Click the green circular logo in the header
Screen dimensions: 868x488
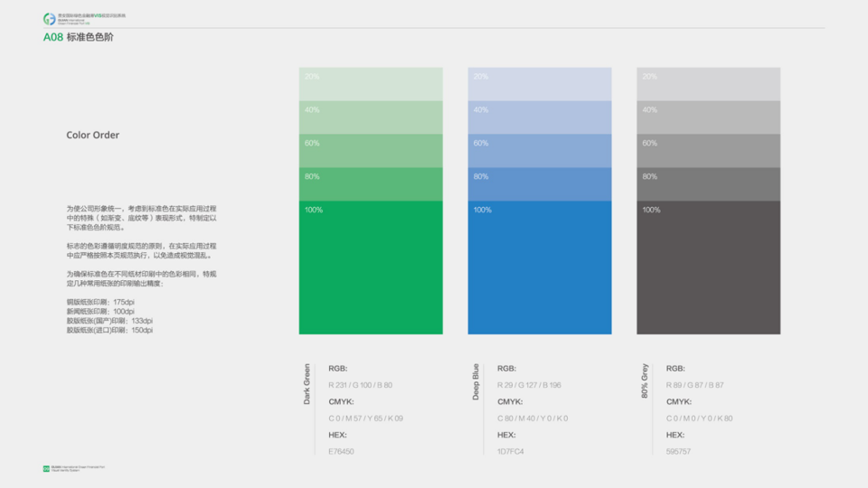[x=49, y=19]
